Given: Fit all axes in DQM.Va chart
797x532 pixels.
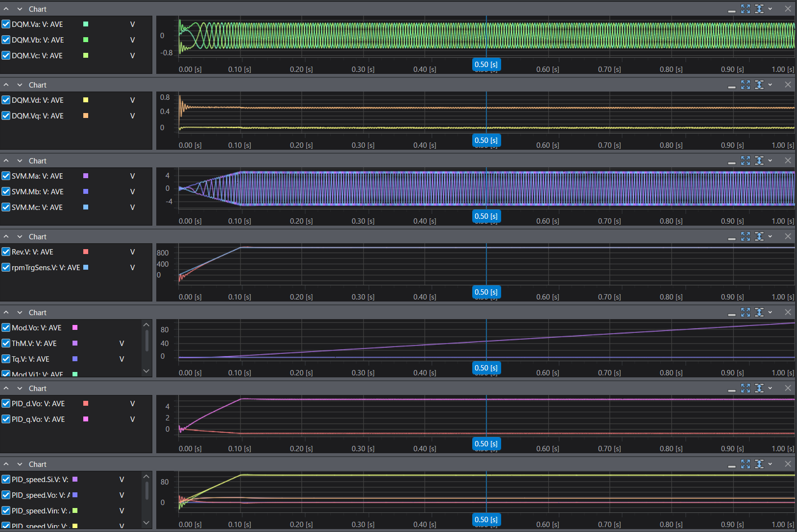Looking at the screenshot, I should tap(746, 9).
